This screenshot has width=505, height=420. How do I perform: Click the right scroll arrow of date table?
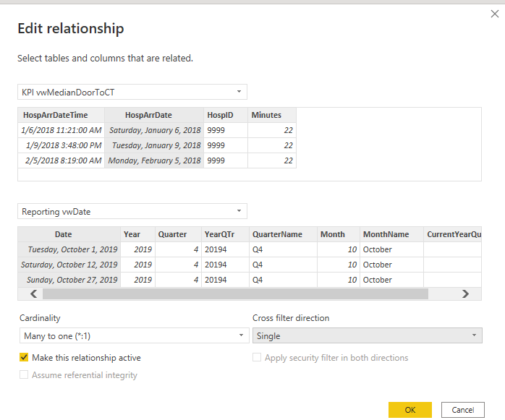click(465, 293)
